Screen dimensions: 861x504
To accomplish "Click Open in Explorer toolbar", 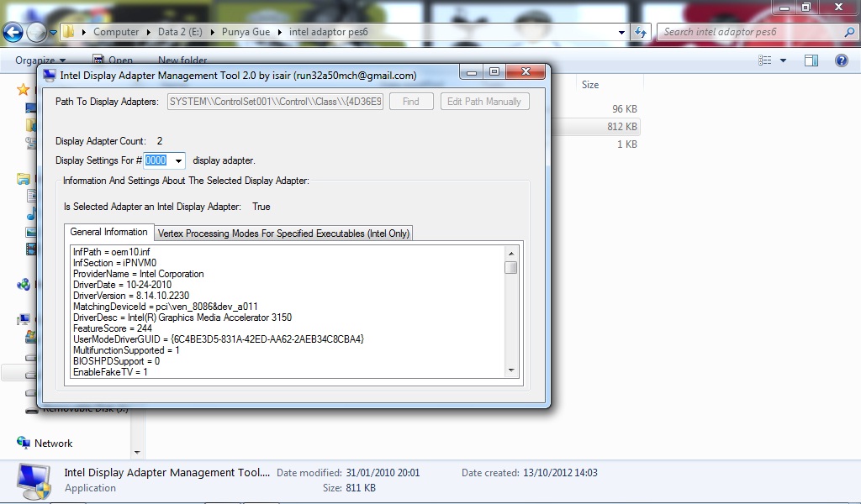I will click(x=113, y=60).
